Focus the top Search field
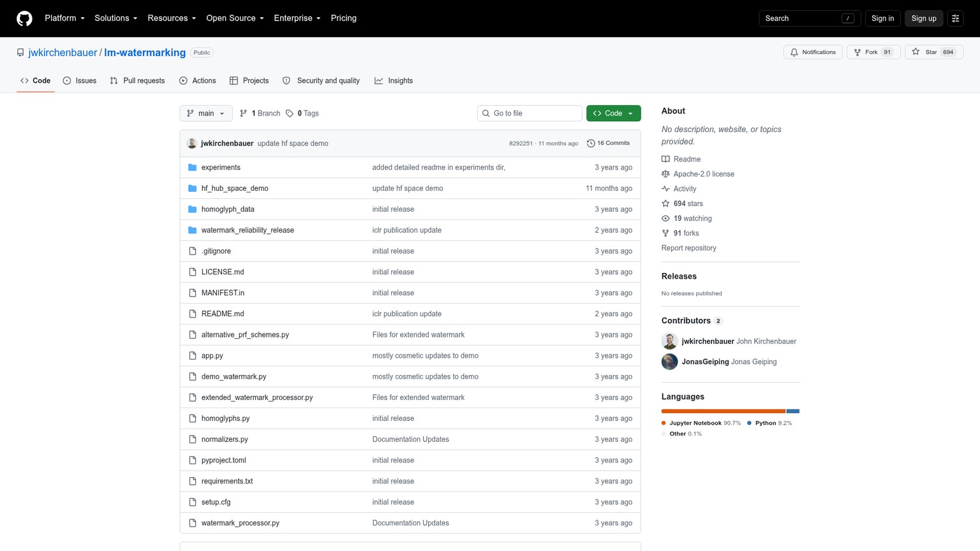 click(810, 18)
